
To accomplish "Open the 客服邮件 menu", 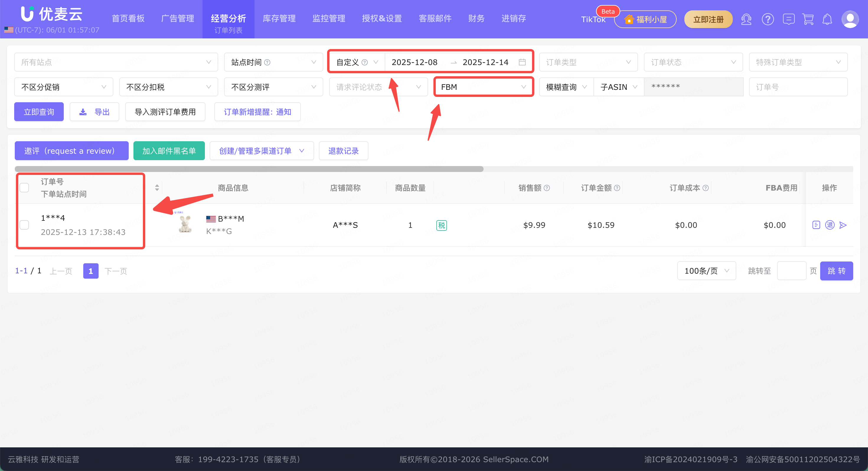I will [435, 19].
